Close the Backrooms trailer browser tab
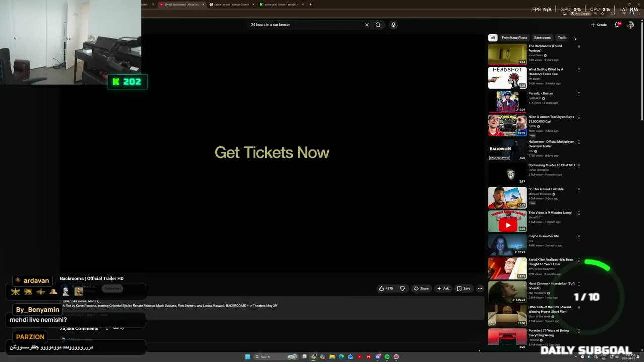Viewport: 644px width, 362px height. [203, 4]
